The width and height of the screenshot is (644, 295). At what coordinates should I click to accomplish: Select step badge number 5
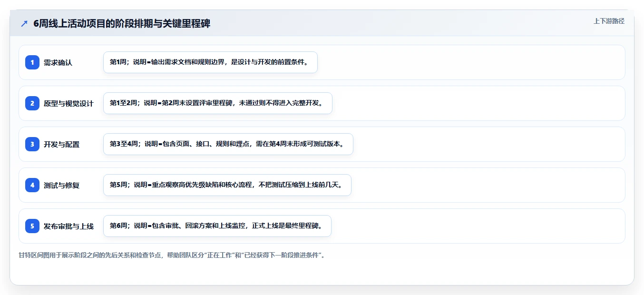tap(32, 226)
